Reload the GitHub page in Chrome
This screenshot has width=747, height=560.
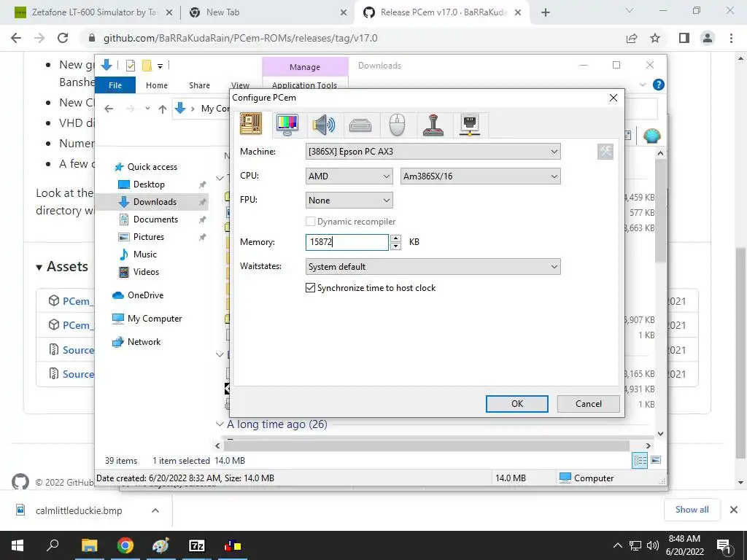tap(63, 38)
